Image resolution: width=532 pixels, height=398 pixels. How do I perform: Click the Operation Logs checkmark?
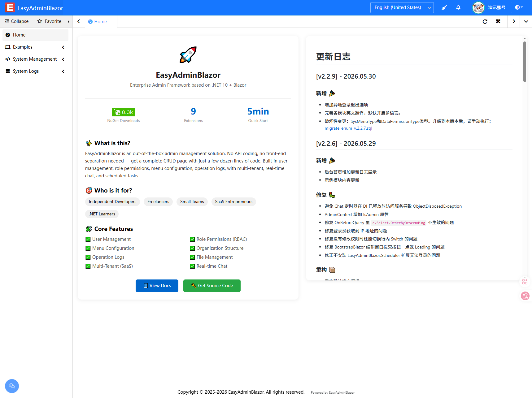click(88, 257)
